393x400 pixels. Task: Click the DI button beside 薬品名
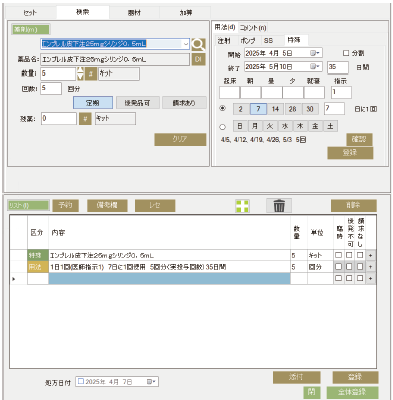click(x=198, y=59)
